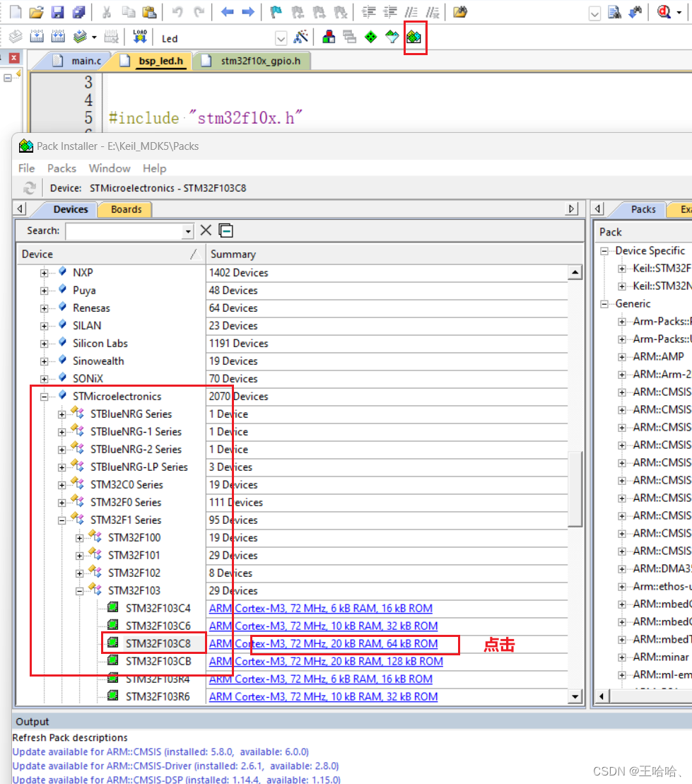This screenshot has height=784, width=692.
Task: Open the Pack Installer toolbar icon
Action: pos(414,37)
